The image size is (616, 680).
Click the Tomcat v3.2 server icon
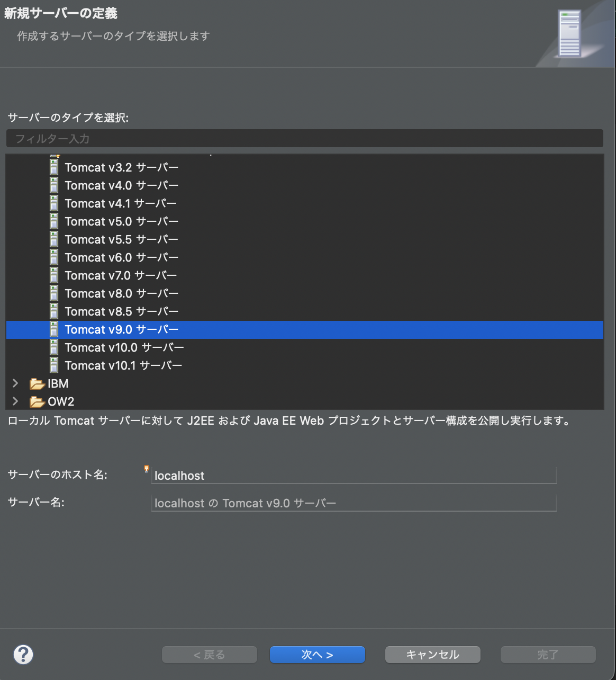tap(53, 167)
